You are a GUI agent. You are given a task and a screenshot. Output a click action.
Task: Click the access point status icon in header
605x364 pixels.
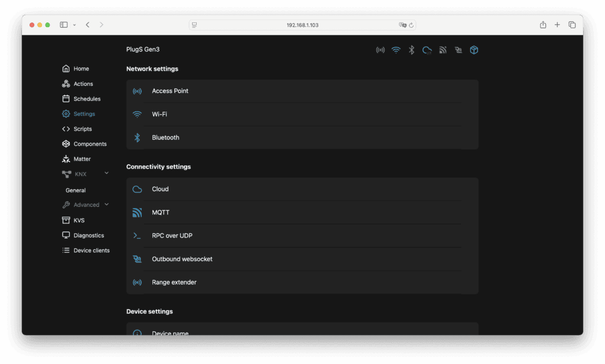tap(380, 50)
